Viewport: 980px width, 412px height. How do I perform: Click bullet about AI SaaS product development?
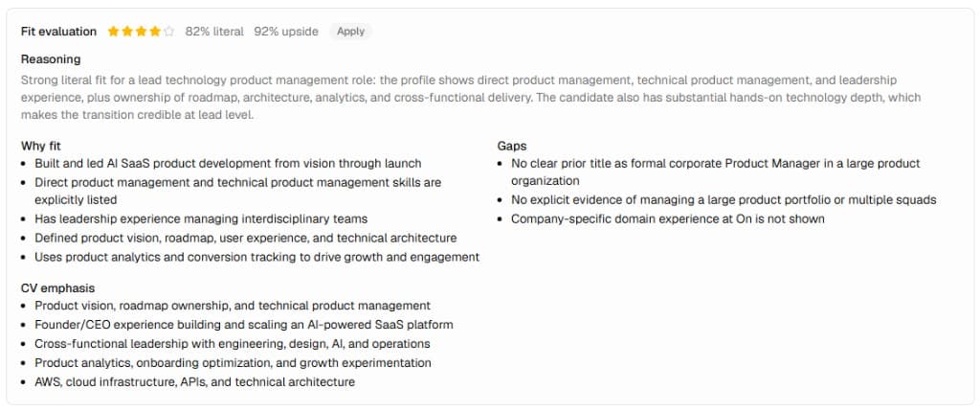(x=228, y=164)
